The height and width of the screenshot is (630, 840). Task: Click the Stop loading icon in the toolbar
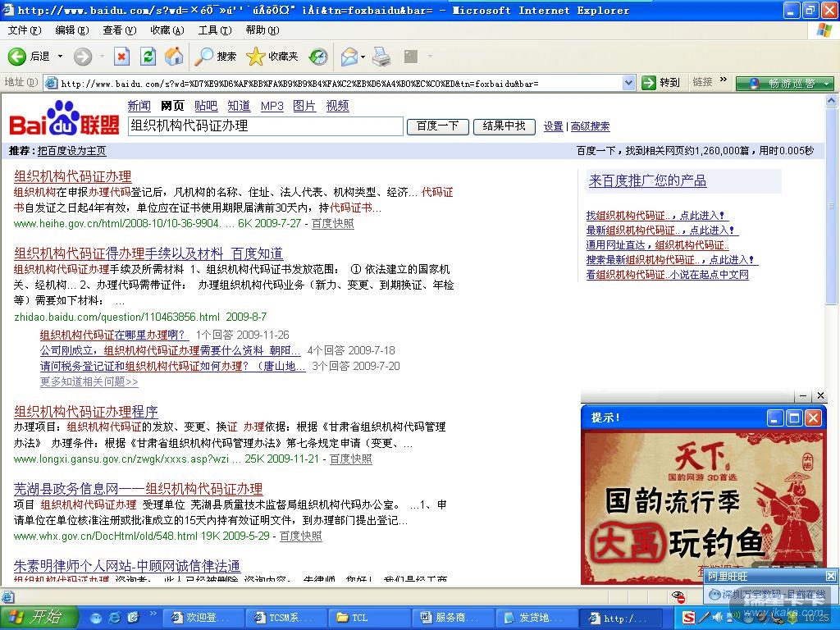click(x=121, y=57)
